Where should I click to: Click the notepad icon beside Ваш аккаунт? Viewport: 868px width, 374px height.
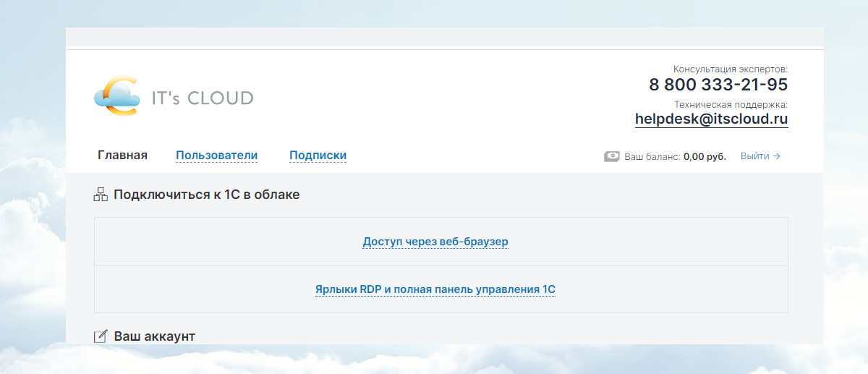(101, 336)
